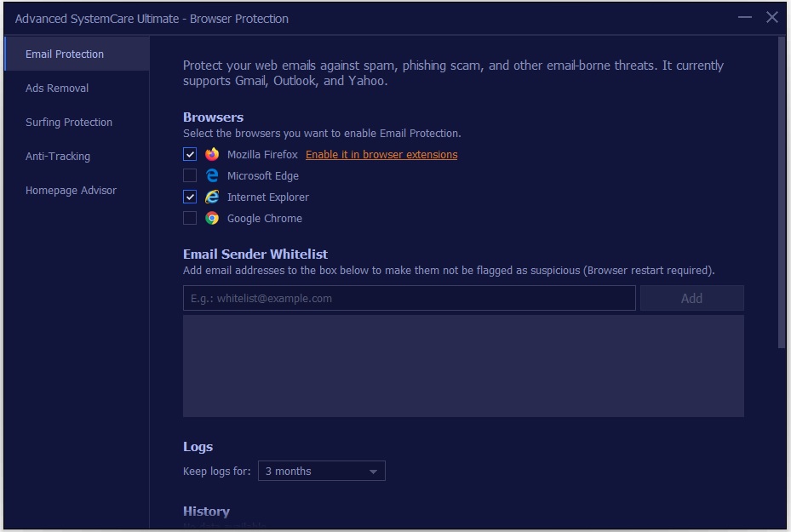Click the Mozilla Firefox browser icon

(212, 154)
